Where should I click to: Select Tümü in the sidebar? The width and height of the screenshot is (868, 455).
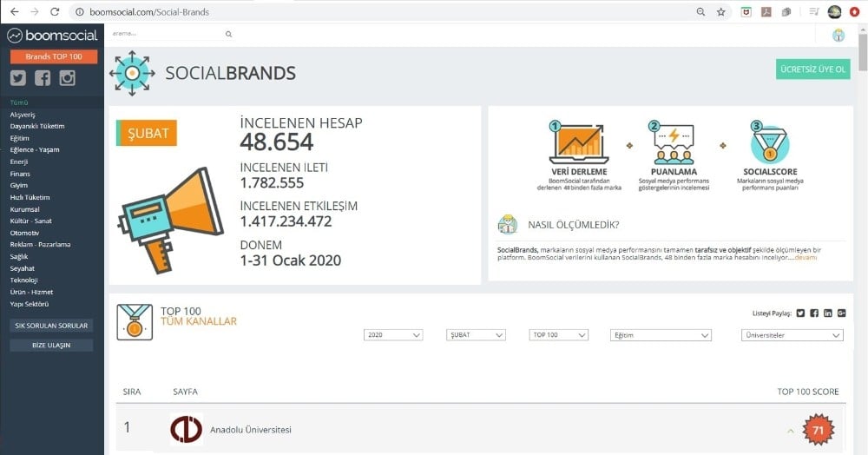(19, 102)
